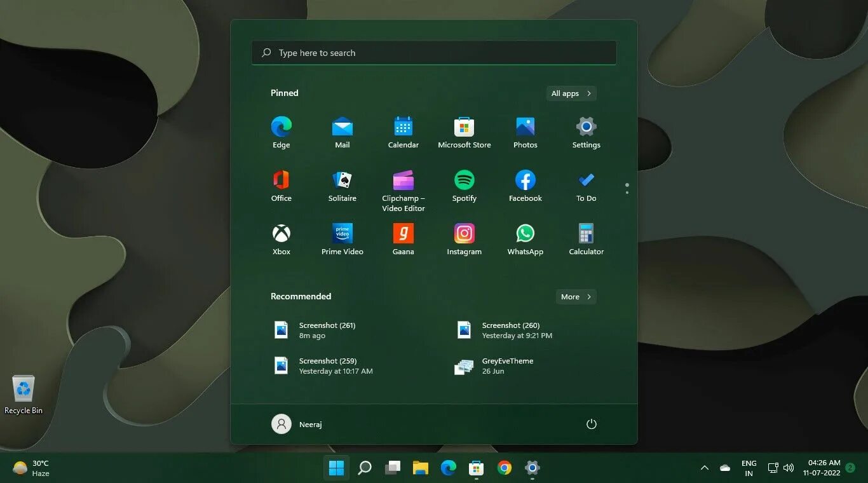Open the Calculator app
This screenshot has width=868, height=483.
pyautogui.click(x=587, y=239)
